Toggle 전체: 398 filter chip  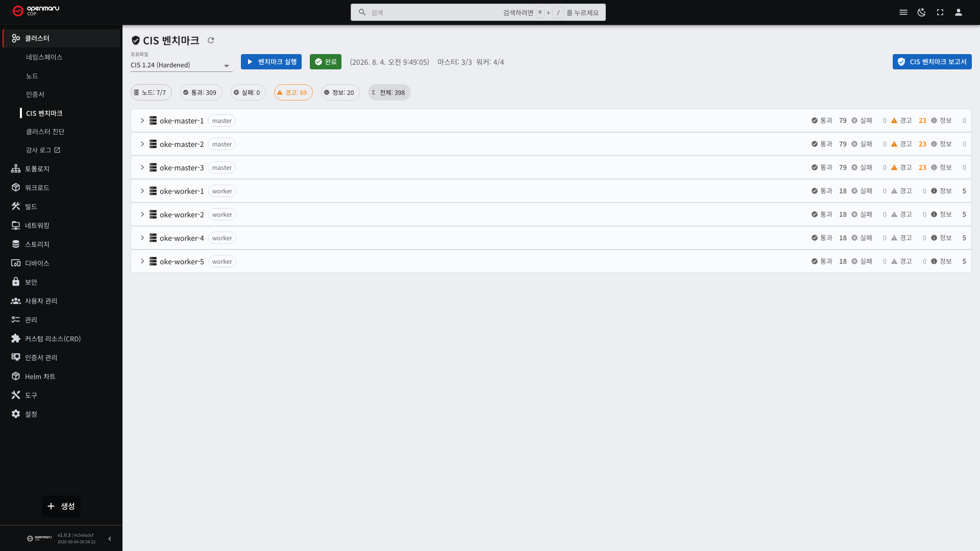pos(389,92)
